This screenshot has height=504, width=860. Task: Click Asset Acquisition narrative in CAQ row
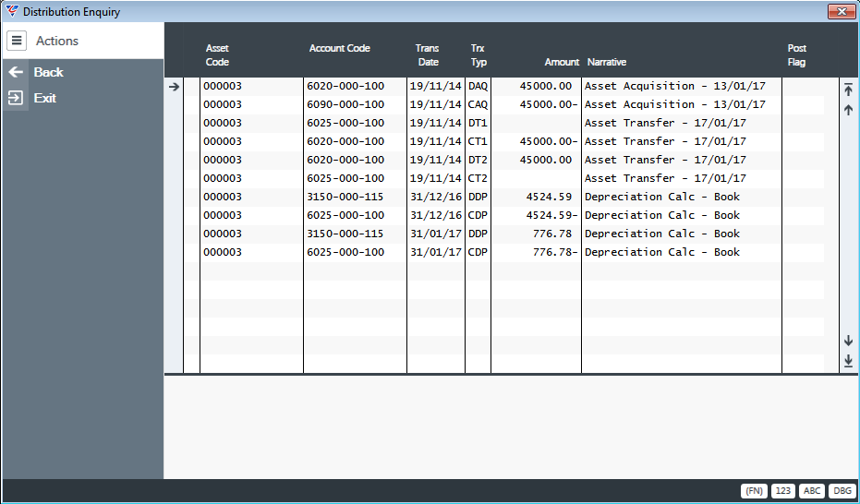coord(675,104)
